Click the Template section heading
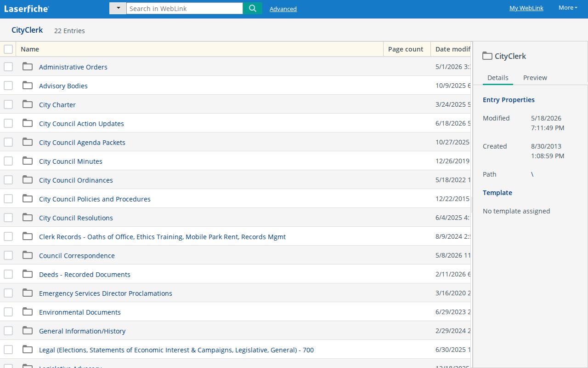Screen dimensions: 588x368 pyautogui.click(x=498, y=193)
